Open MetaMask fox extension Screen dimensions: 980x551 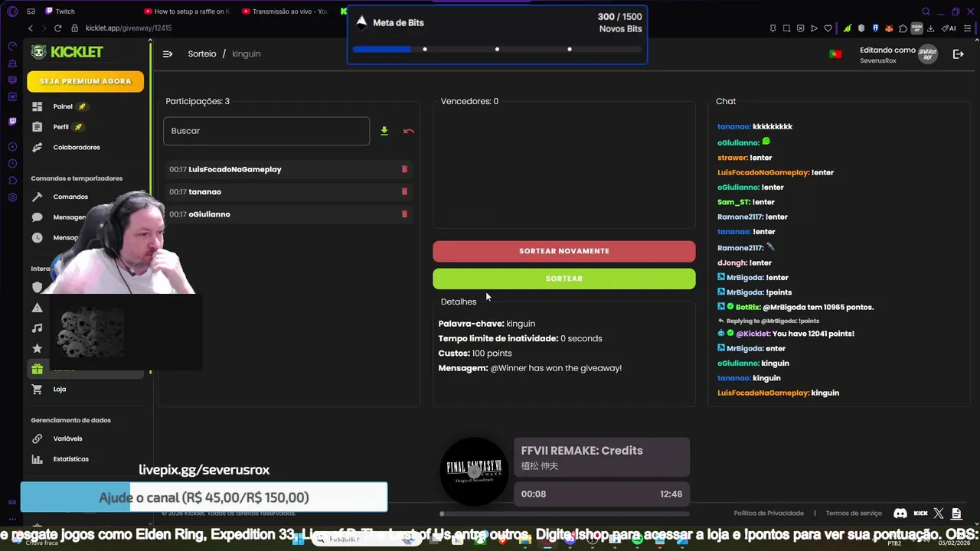(x=889, y=28)
